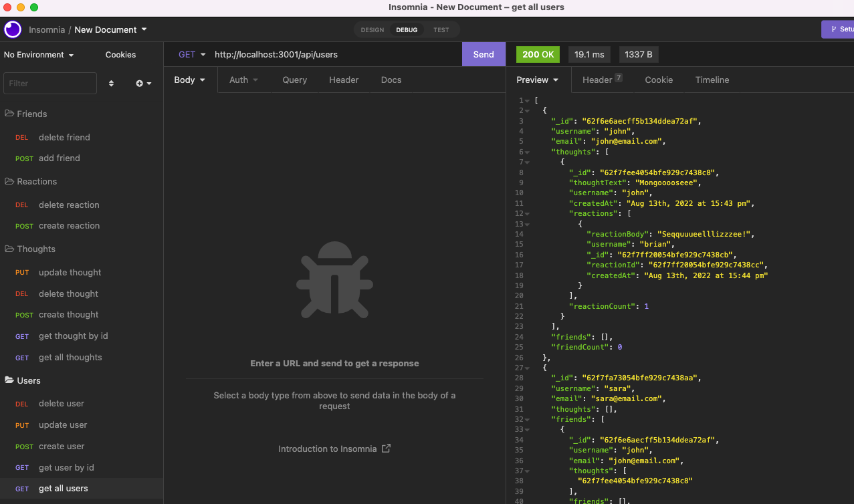854x504 pixels.
Task: Click the Thoughts folder icon
Action: [9, 249]
